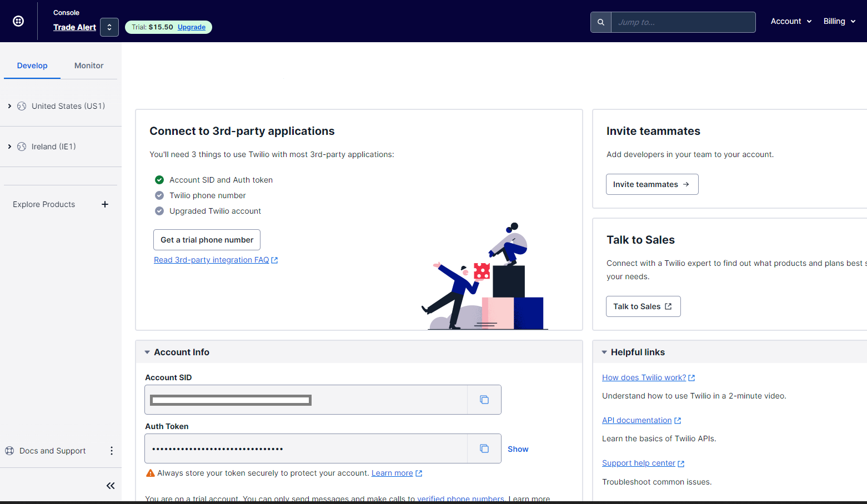
Task: Click the Connect to 3rd-party applications heading
Action: click(x=242, y=131)
